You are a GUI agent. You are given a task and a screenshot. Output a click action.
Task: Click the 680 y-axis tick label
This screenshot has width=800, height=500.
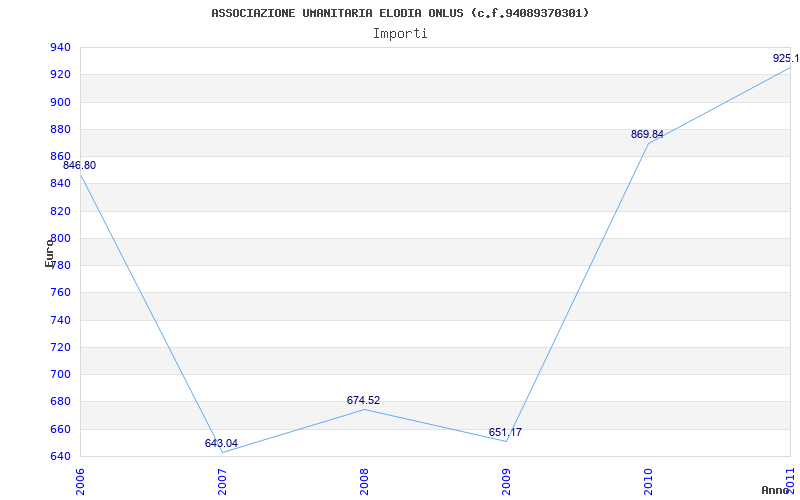(x=60, y=402)
